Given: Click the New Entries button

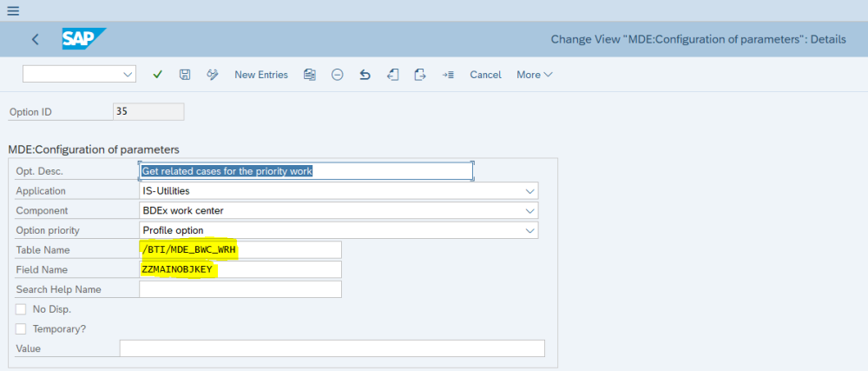Looking at the screenshot, I should click(260, 75).
